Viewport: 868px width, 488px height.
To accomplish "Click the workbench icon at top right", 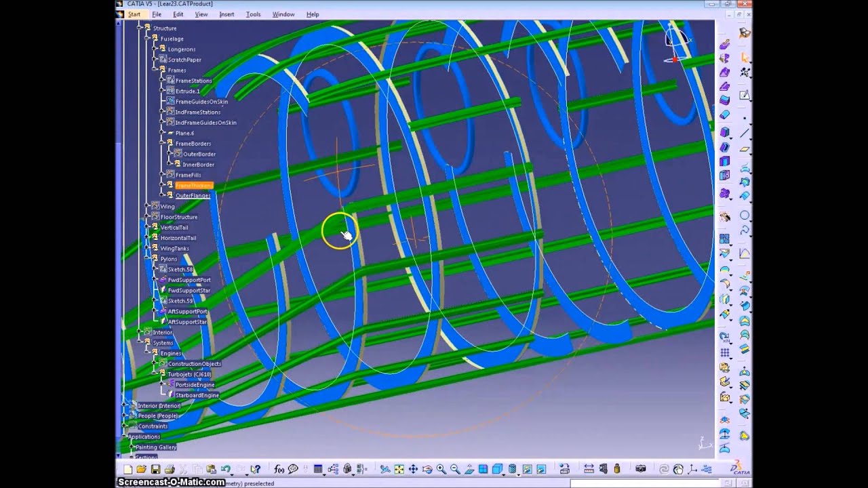I will tap(745, 33).
